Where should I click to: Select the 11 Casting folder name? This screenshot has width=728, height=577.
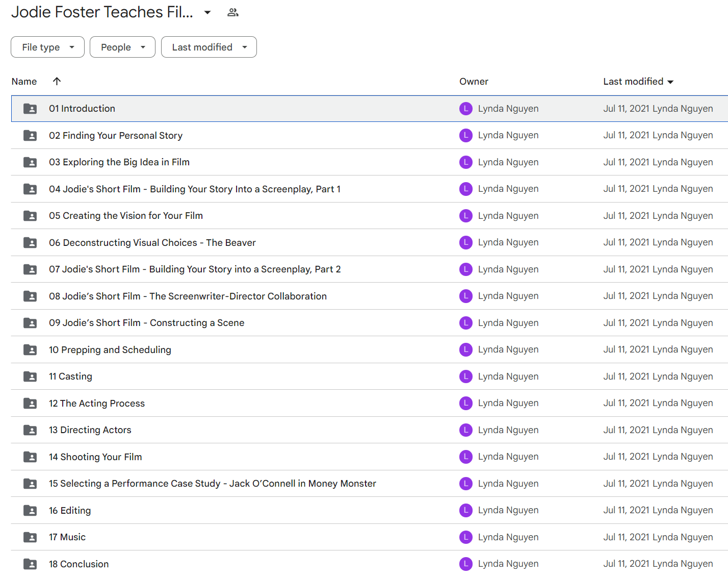click(70, 377)
